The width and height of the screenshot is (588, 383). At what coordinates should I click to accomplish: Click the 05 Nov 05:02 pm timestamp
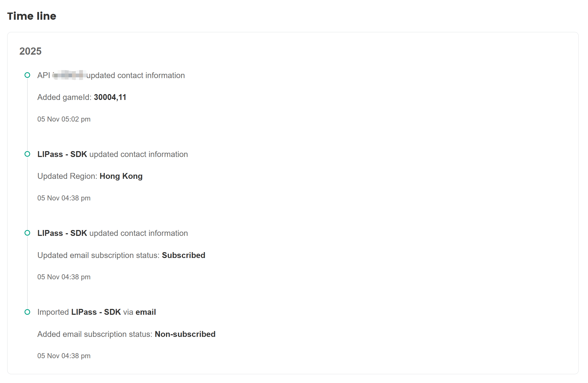(64, 119)
